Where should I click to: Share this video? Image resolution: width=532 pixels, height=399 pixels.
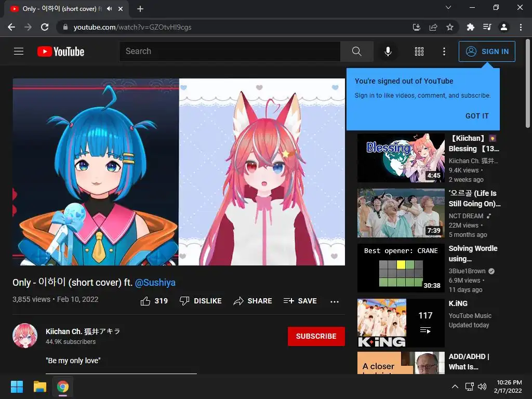[x=253, y=301]
